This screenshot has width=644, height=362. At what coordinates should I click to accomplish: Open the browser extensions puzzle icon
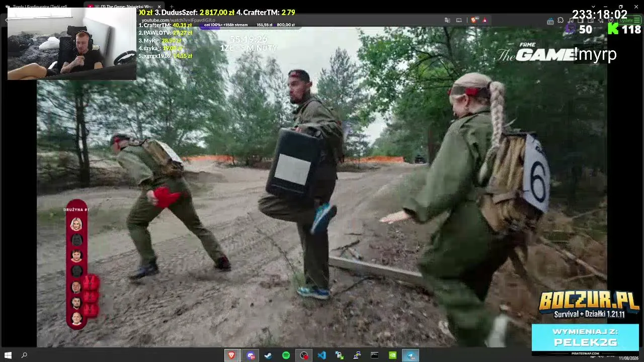pyautogui.click(x=560, y=20)
